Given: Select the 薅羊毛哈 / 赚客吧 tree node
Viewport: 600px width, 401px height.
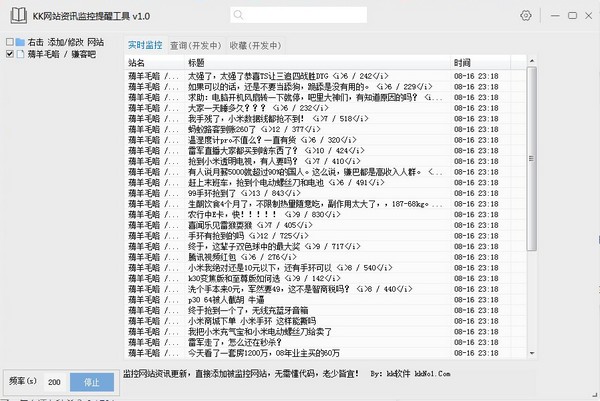Looking at the screenshot, I should tap(62, 54).
